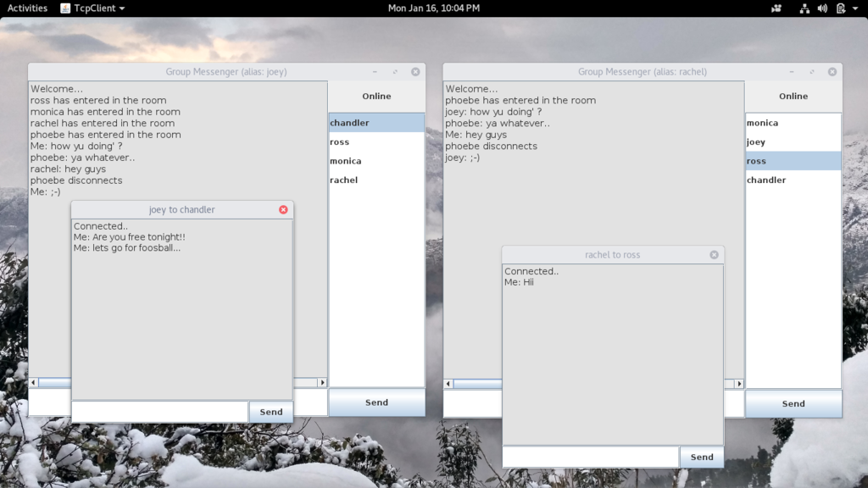
Task: Click the Online header in joey's window
Action: (376, 97)
